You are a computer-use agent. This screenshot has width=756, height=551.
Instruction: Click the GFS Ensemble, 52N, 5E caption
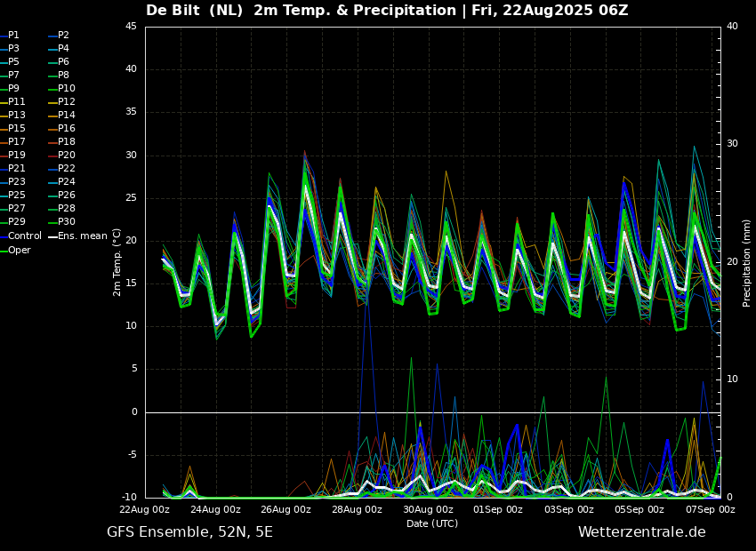pos(189,532)
